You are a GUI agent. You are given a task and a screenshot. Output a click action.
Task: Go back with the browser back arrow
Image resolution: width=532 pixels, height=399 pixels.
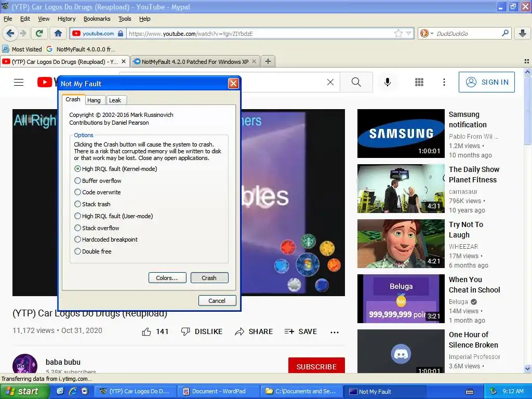click(10, 33)
